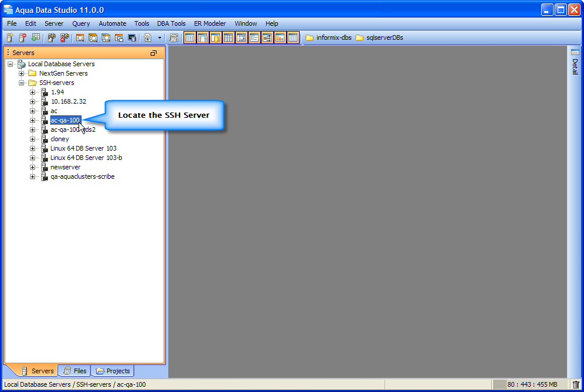Open the DBA Tools menu
The image size is (584, 392).
pyautogui.click(x=171, y=23)
